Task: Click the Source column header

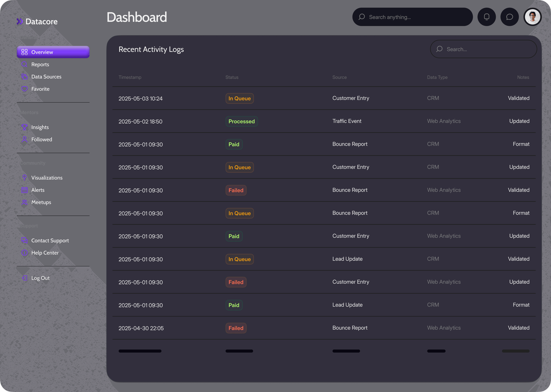Action: pyautogui.click(x=339, y=77)
